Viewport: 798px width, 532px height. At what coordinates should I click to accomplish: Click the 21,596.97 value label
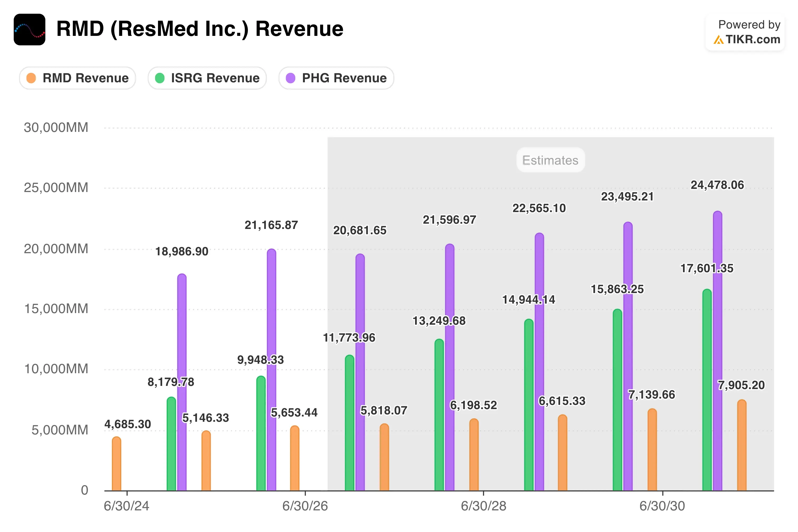tap(449, 220)
